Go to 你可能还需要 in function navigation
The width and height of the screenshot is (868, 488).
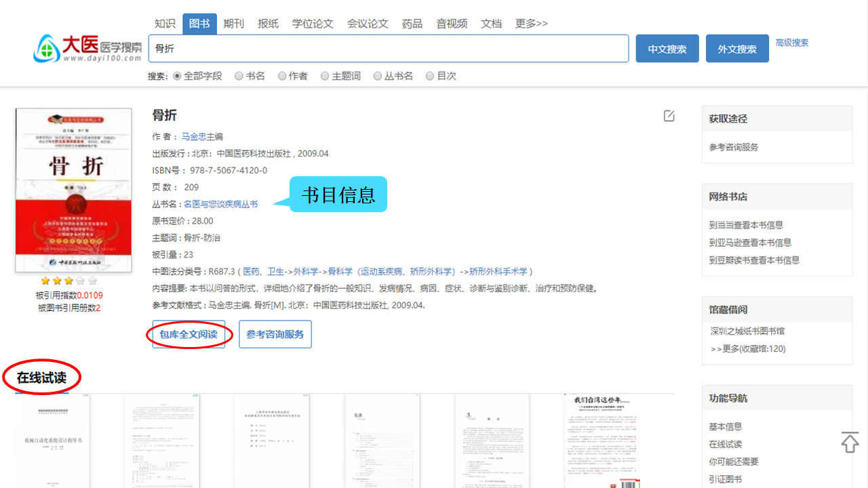734,462
